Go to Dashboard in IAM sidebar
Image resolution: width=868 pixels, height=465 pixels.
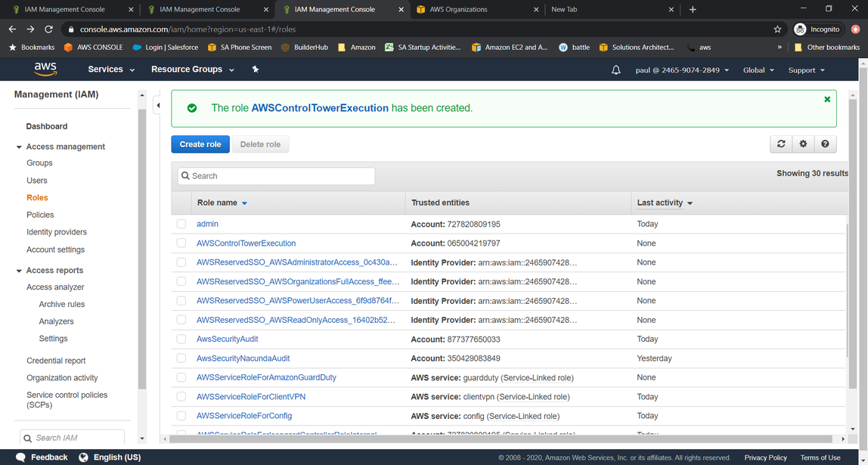click(47, 126)
